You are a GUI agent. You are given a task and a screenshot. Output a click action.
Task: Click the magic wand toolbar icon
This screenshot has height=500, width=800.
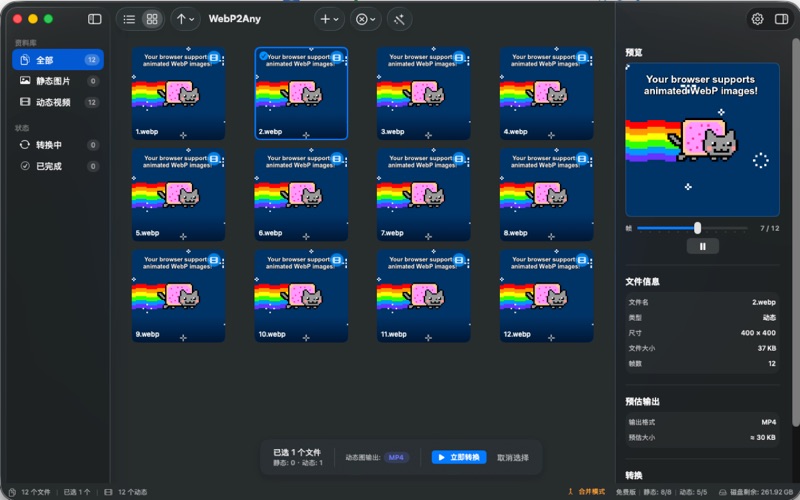coord(399,19)
